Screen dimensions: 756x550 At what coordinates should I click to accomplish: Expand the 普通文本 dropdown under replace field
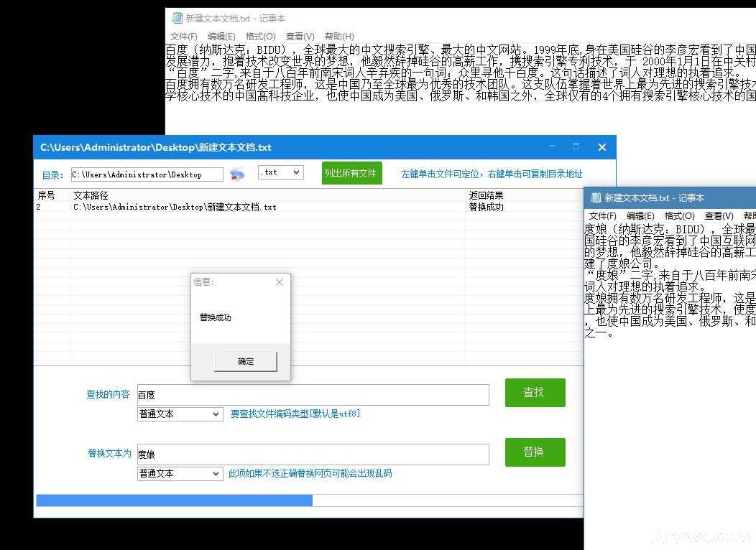click(180, 474)
